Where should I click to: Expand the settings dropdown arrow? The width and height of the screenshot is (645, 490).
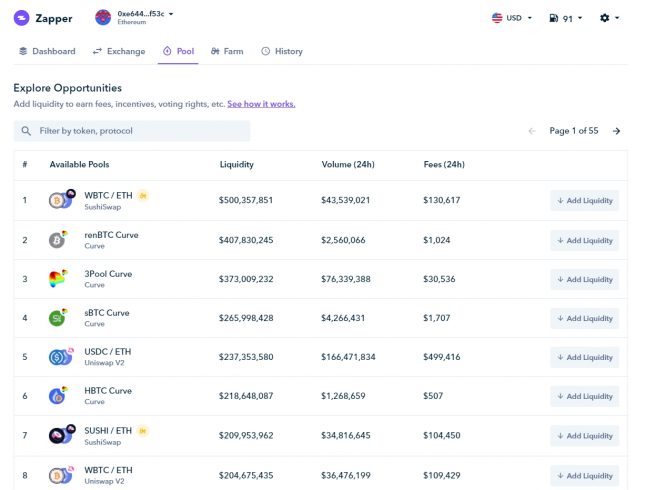coord(617,18)
